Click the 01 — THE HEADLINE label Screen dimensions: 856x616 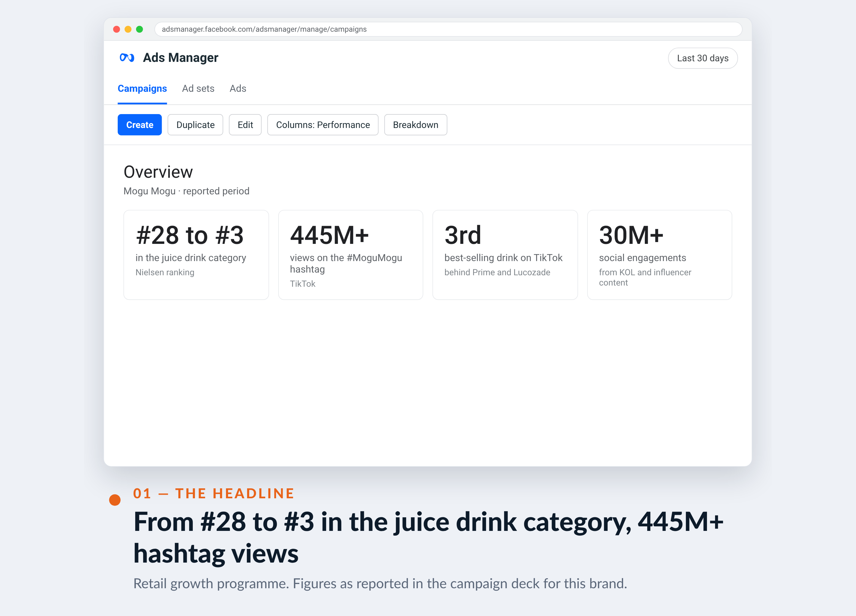(x=214, y=493)
